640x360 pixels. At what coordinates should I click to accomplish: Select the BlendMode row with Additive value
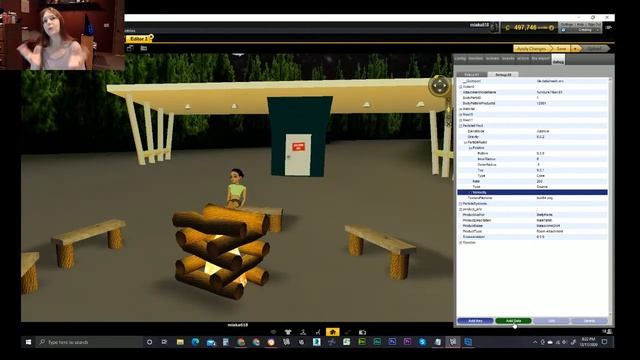(532, 131)
